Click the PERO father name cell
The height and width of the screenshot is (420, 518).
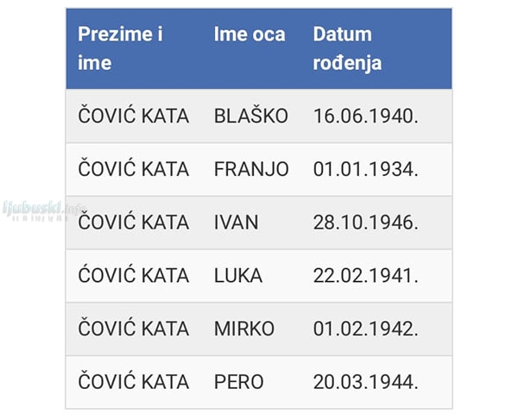tap(239, 382)
